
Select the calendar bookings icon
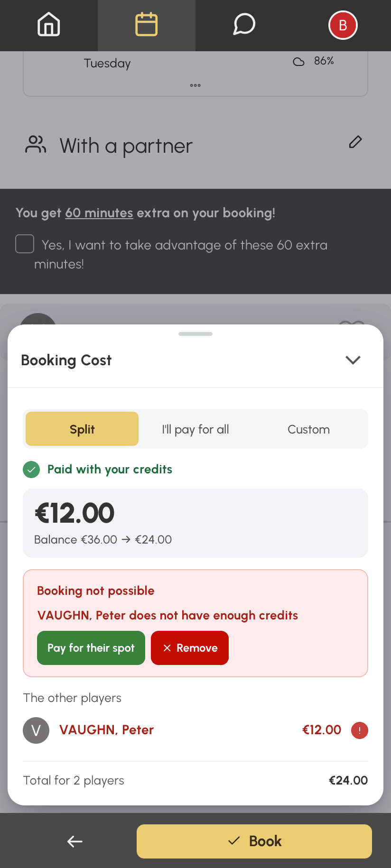(x=147, y=25)
